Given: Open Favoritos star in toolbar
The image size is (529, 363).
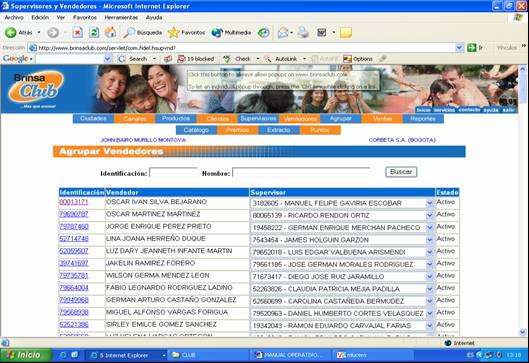Looking at the screenshot, I should (173, 32).
